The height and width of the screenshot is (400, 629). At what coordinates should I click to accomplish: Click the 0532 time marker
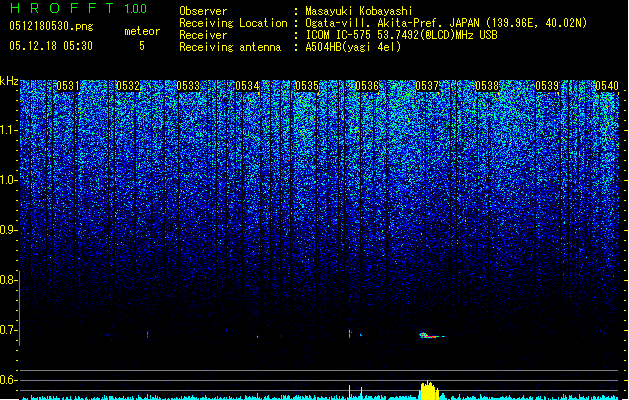pos(128,86)
